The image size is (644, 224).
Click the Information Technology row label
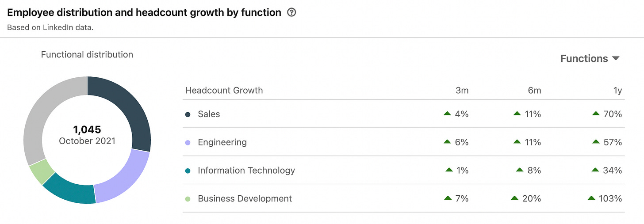click(x=246, y=171)
